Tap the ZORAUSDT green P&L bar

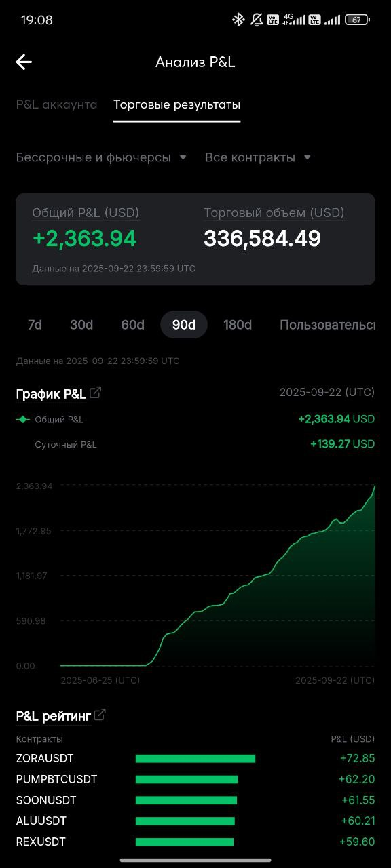pos(195,759)
